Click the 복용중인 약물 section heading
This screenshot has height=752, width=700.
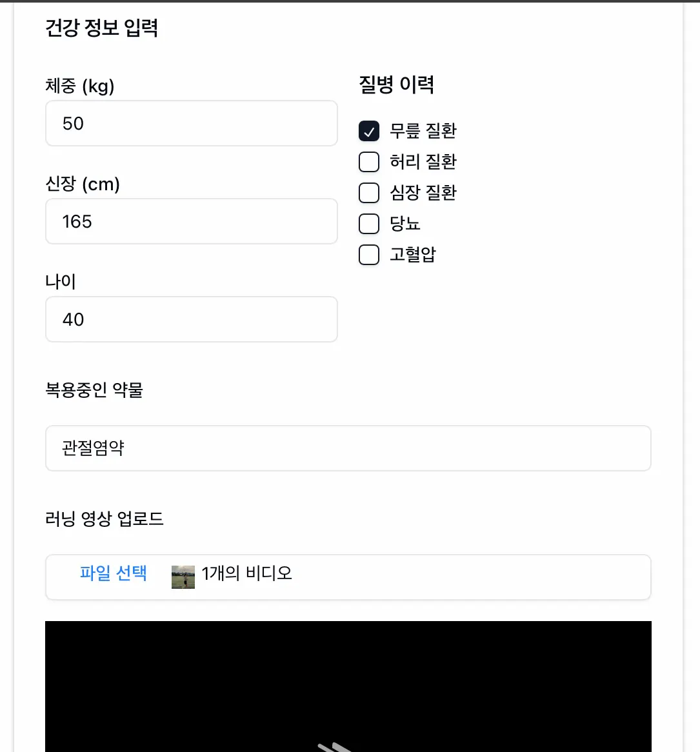95,390
